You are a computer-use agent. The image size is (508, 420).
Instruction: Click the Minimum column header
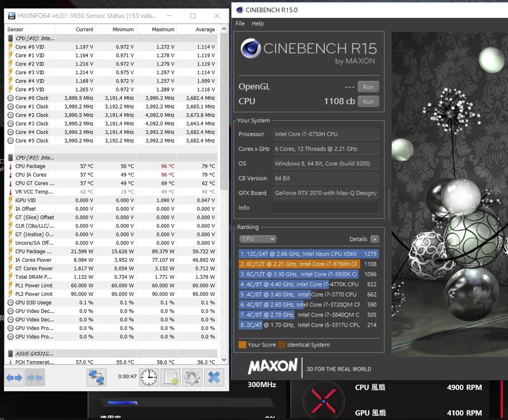point(116,30)
